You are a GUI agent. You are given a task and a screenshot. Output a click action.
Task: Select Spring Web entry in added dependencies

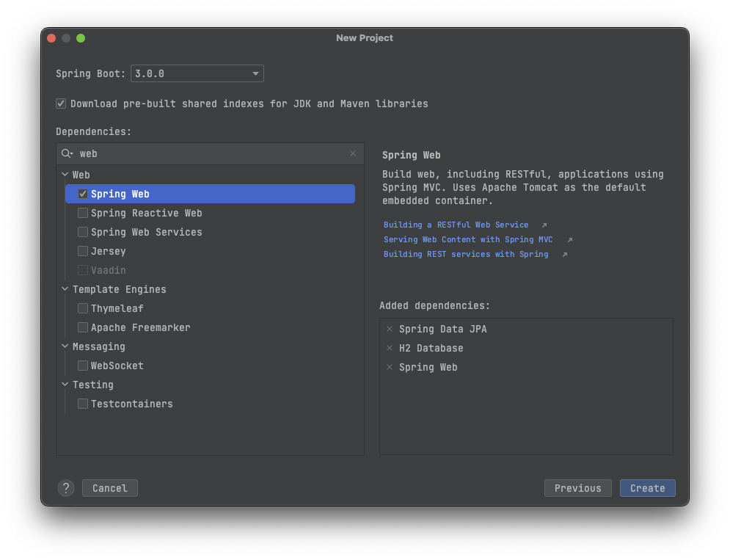tap(428, 367)
